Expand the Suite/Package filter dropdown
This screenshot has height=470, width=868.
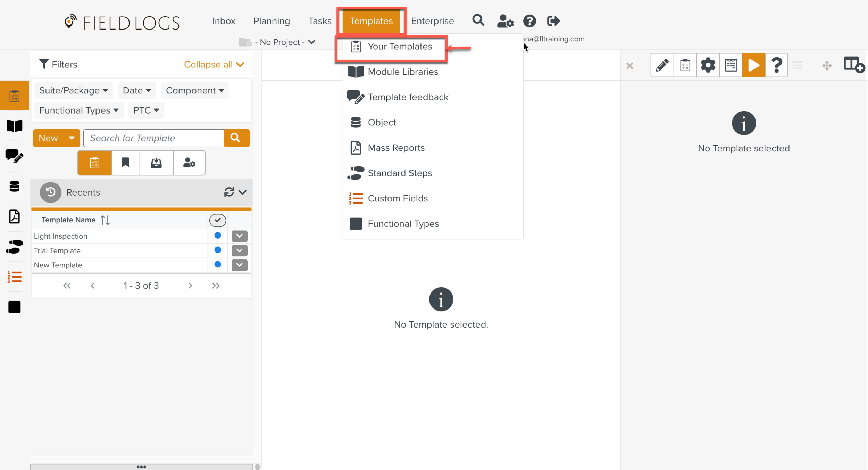73,90
